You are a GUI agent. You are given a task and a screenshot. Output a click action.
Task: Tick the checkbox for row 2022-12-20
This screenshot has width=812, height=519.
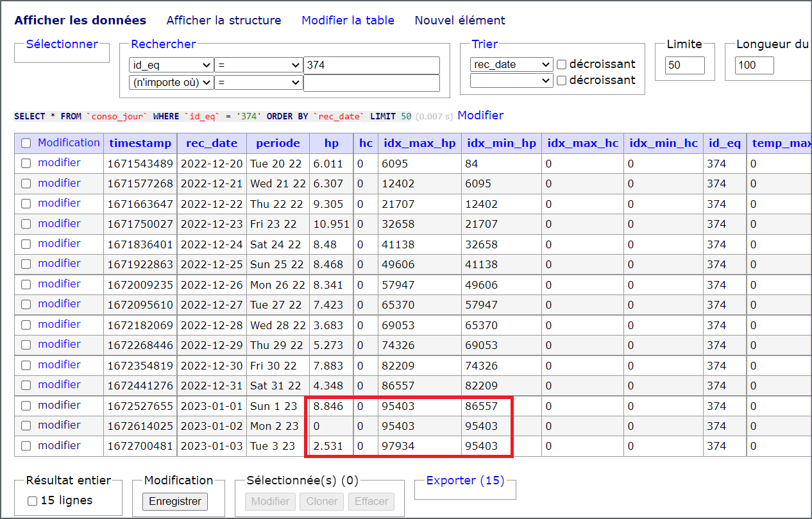(26, 164)
